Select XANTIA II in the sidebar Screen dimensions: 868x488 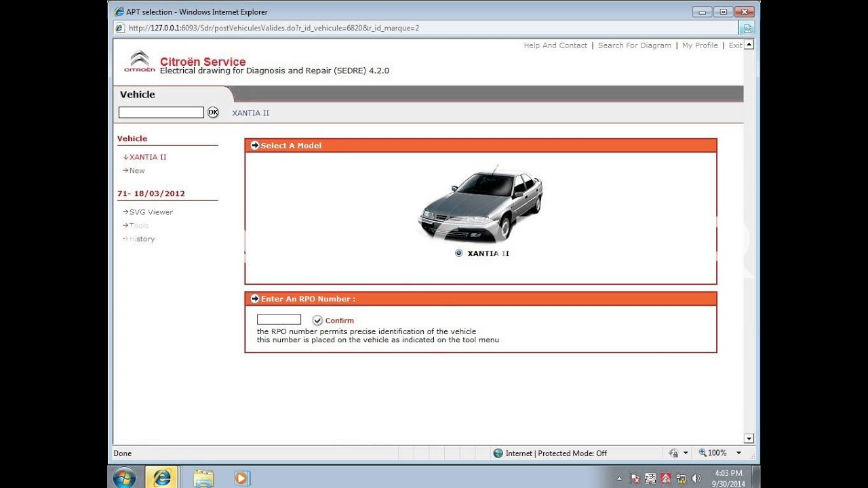coord(148,157)
